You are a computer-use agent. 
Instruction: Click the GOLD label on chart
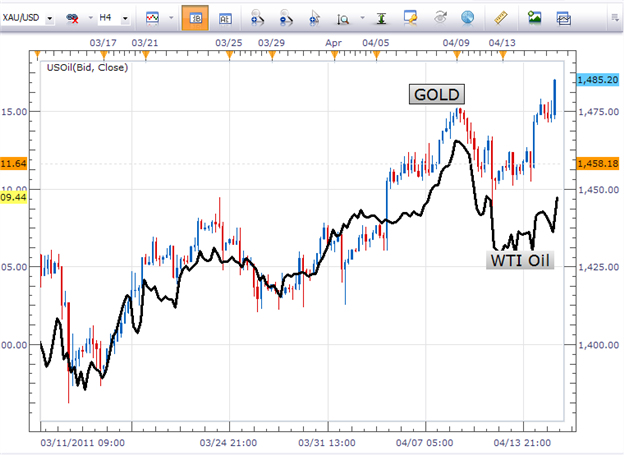pos(437,94)
